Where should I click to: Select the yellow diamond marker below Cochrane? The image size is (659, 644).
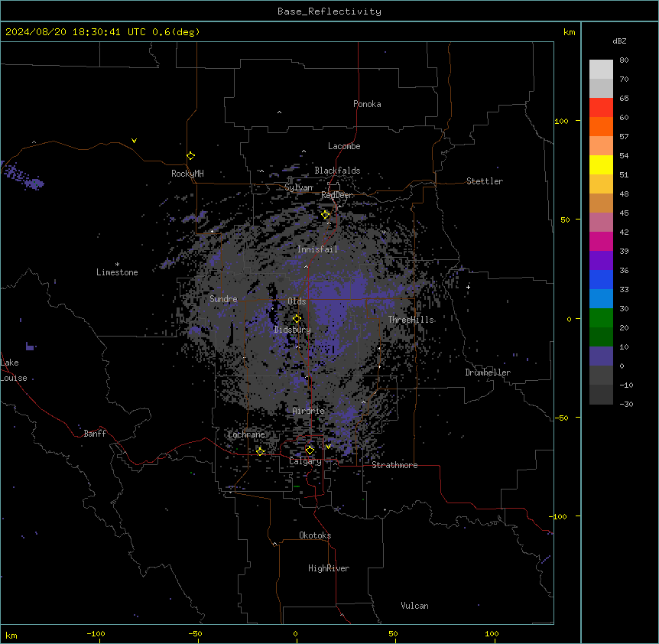pos(260,452)
